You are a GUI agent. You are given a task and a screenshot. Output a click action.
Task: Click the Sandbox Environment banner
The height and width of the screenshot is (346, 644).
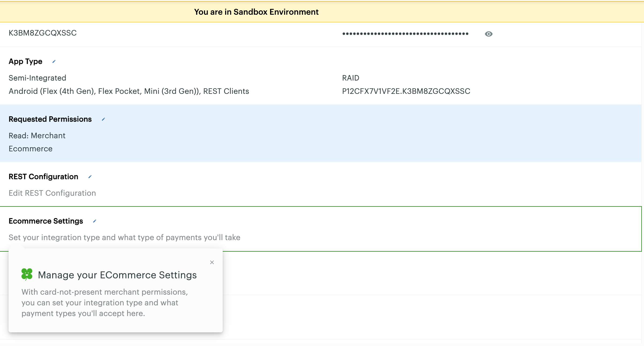coord(256,12)
